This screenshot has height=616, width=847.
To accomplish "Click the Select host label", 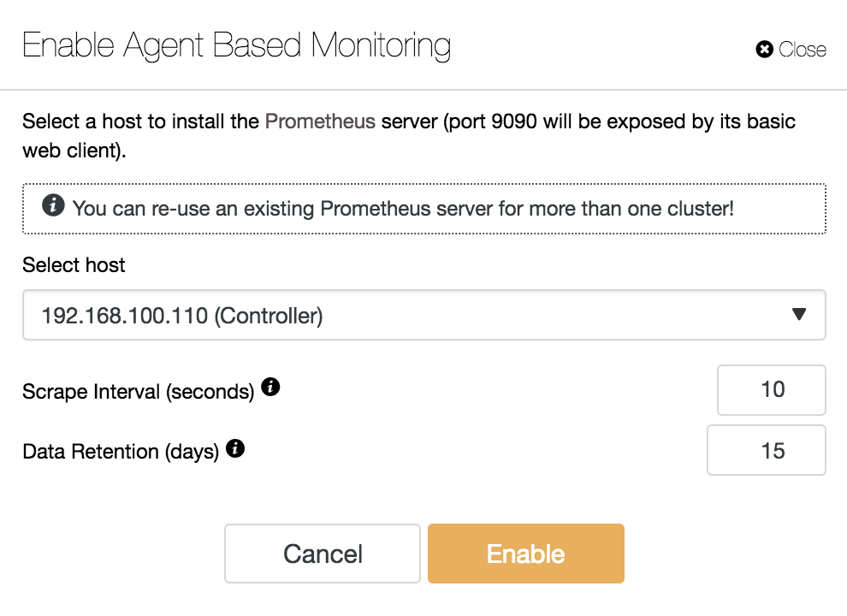I will click(x=74, y=265).
